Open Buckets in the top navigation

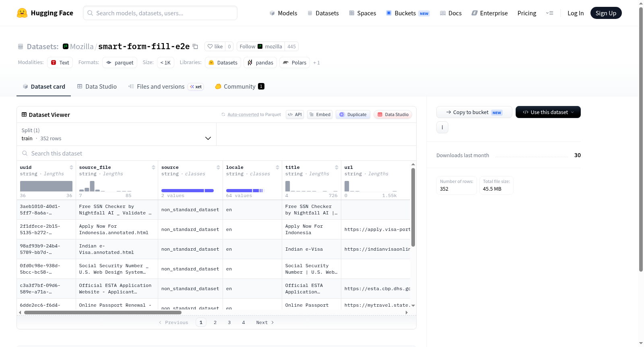(x=407, y=13)
